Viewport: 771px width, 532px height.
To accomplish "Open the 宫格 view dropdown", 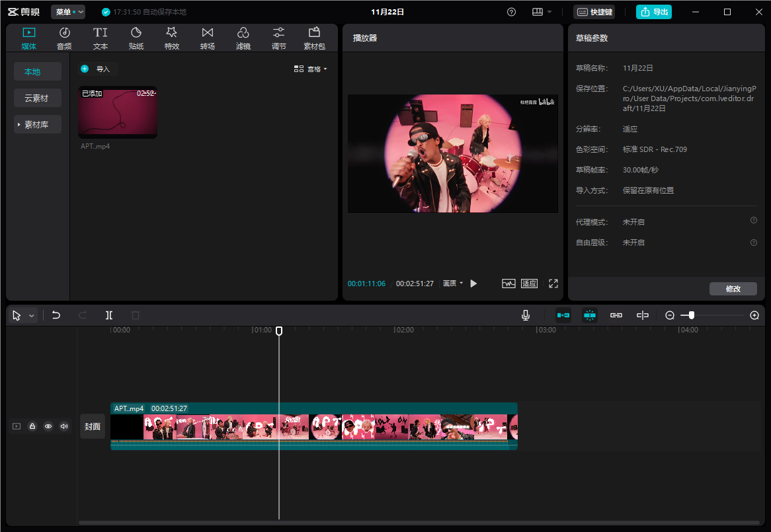I will tap(311, 69).
